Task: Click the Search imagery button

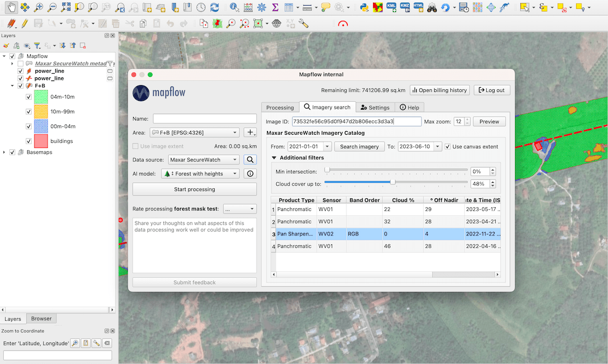Action: [x=359, y=147]
